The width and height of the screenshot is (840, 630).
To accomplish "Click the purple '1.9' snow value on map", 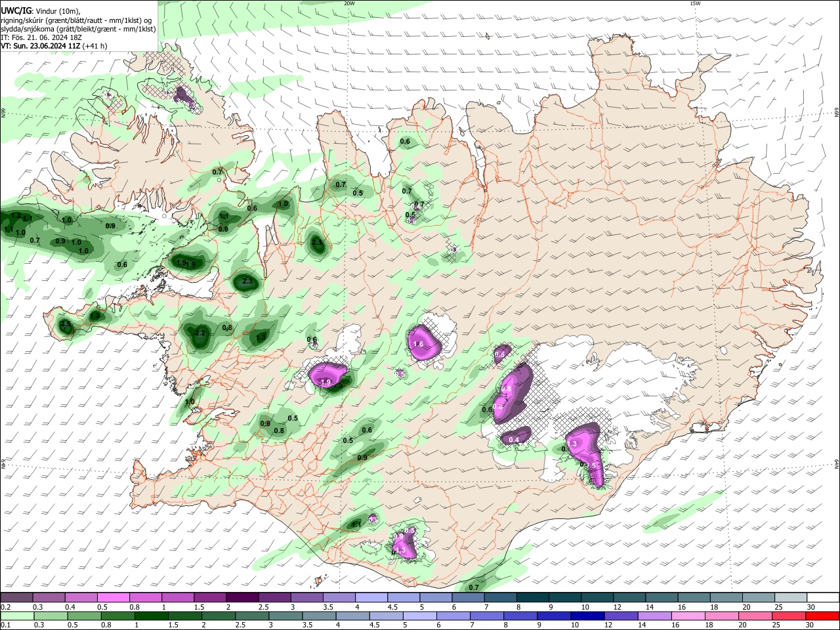I will pos(325,383).
